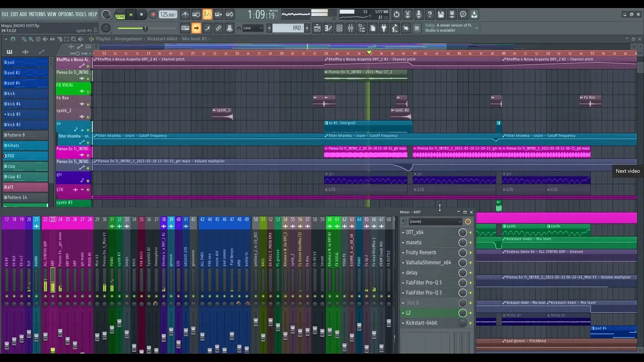Image resolution: width=644 pixels, height=362 pixels.
Task: Toggle Song/Pattern mode button
Action: tap(120, 15)
